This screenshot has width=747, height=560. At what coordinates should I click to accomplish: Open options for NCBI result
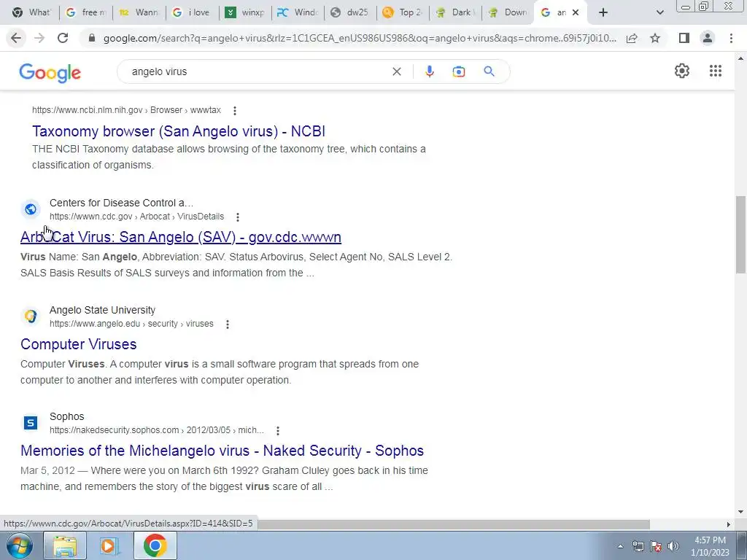click(234, 111)
